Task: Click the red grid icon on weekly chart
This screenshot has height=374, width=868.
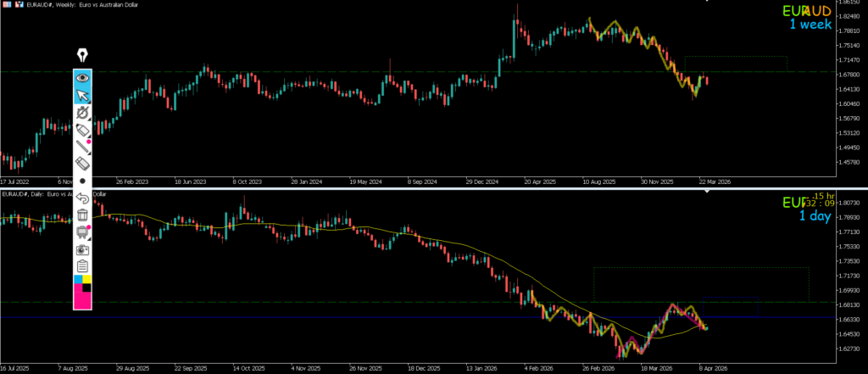Action: (x=6, y=4)
